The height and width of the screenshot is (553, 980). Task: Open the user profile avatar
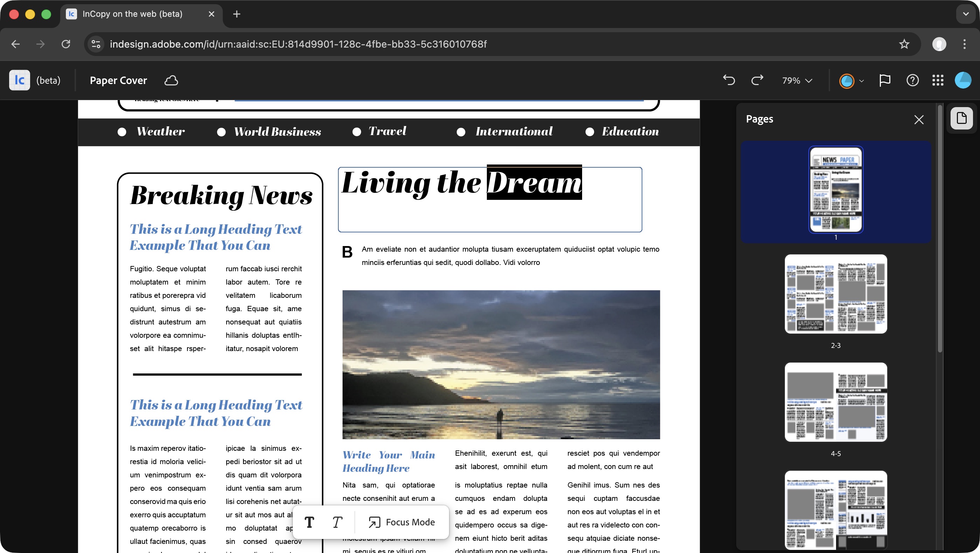pos(963,80)
